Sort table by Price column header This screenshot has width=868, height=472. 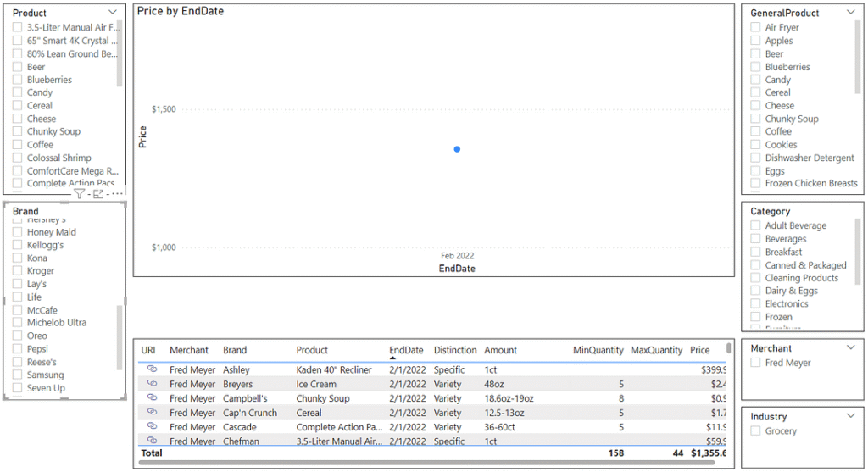click(699, 350)
